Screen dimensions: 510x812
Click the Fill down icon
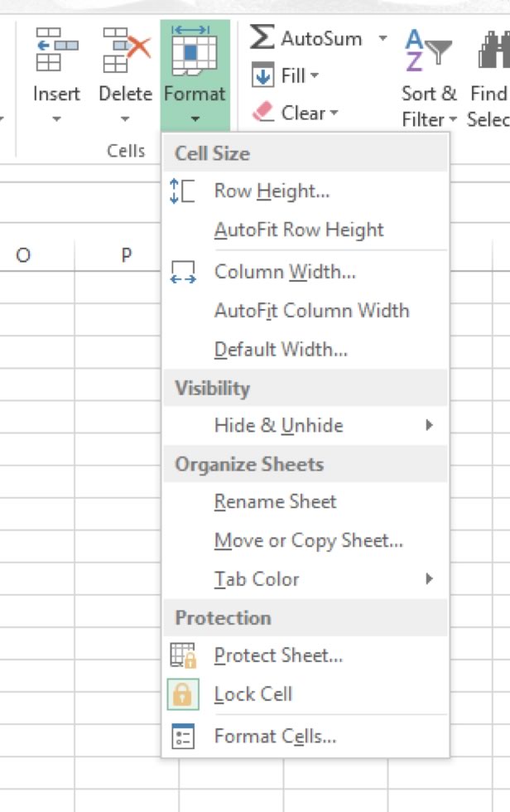coord(263,76)
